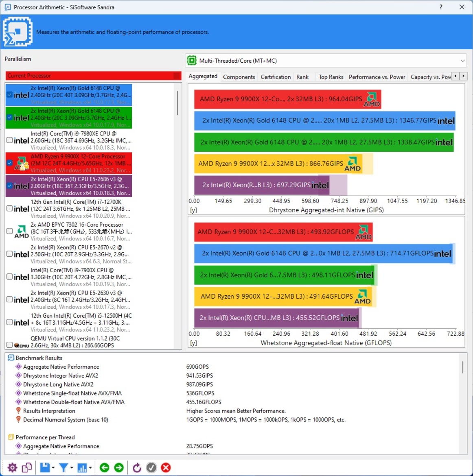Open the dropdown arrow next to filter funnel
Image resolution: width=473 pixels, height=476 pixels.
point(72,468)
